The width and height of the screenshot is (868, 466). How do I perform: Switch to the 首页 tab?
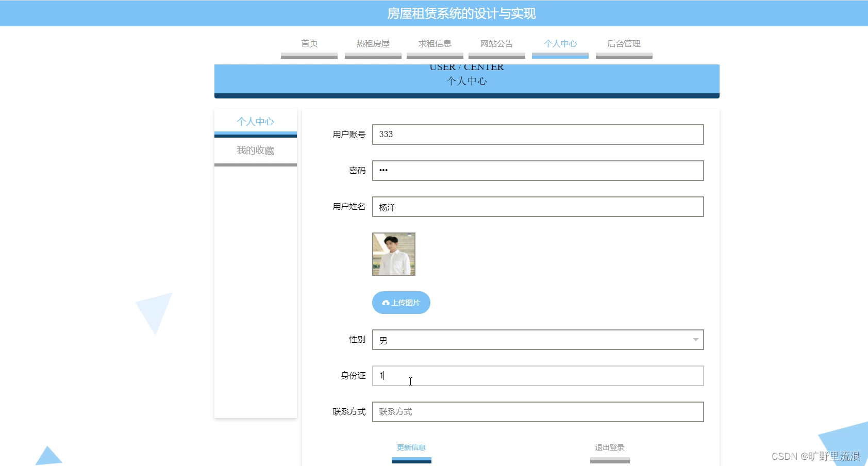(309, 44)
